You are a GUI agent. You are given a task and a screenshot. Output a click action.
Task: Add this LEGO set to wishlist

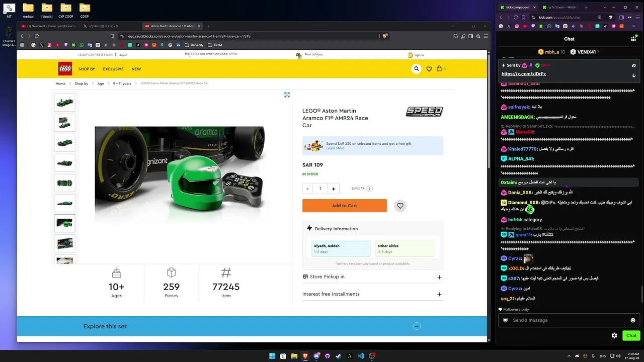(x=400, y=206)
